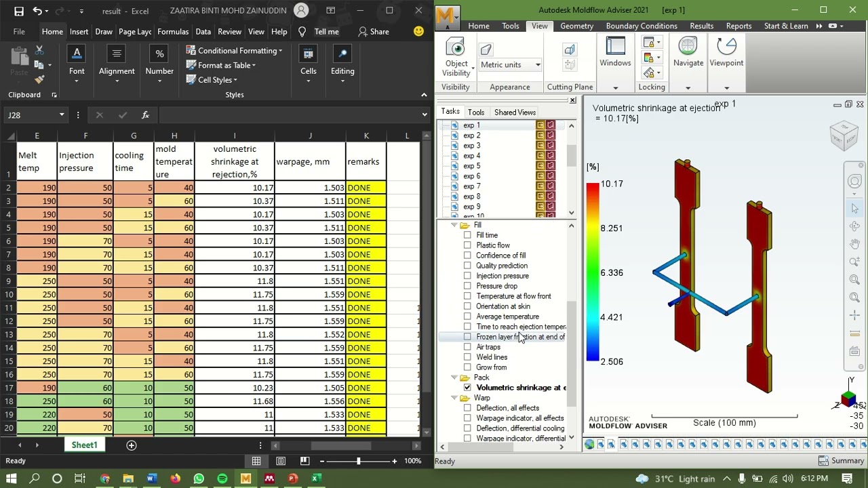Screen dimensions: 868x488
Task: Click the Excel zoom slider handle
Action: [x=359, y=461]
